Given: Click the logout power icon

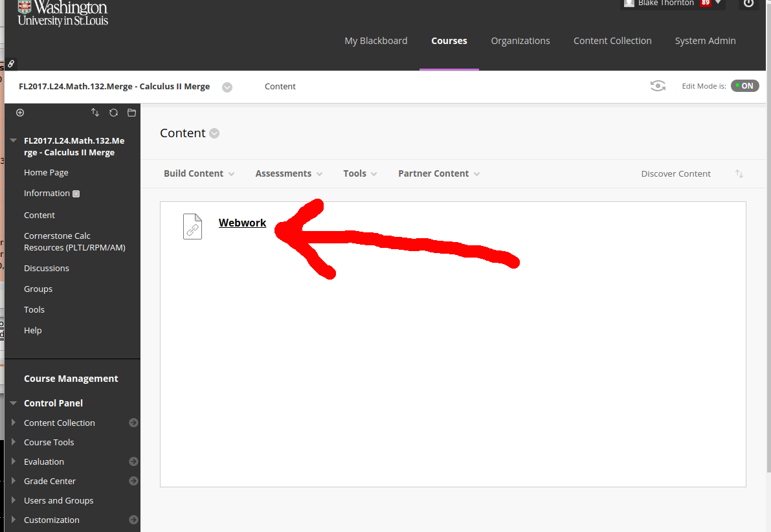Looking at the screenshot, I should click(x=748, y=3).
